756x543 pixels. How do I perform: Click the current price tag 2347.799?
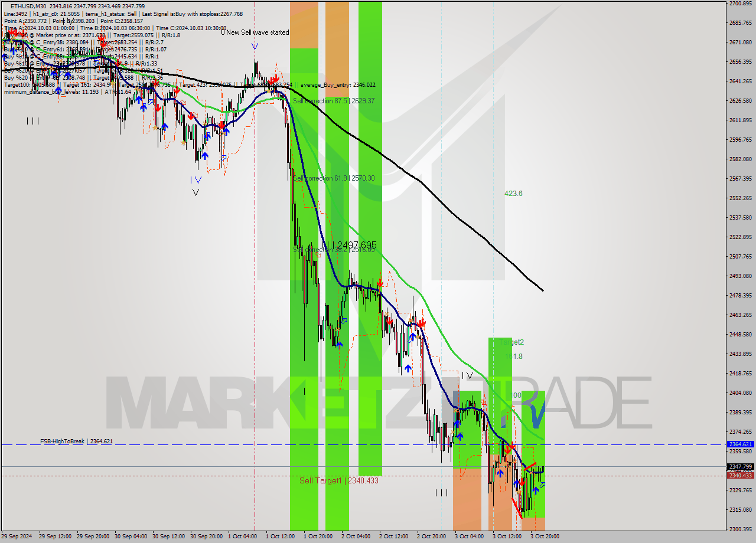click(x=740, y=466)
